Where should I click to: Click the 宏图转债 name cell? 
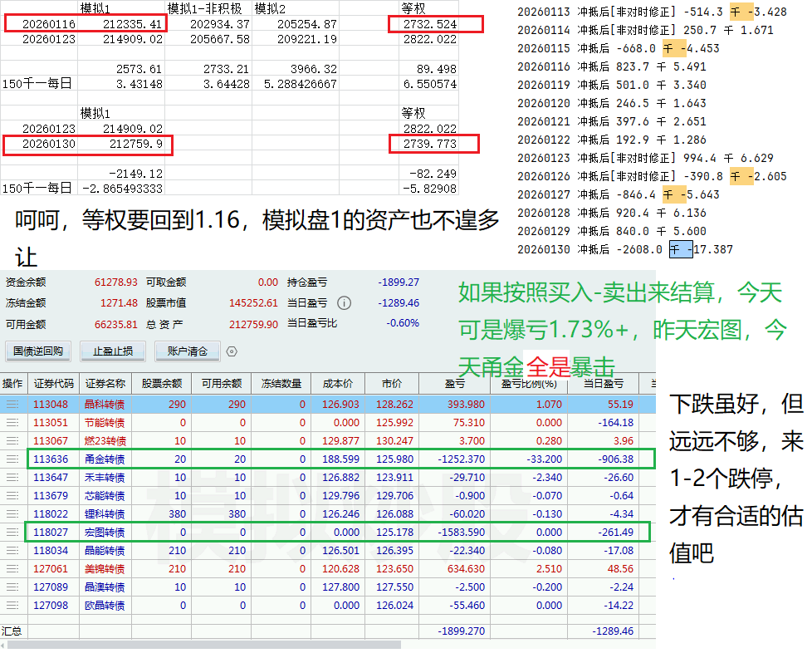(x=105, y=533)
